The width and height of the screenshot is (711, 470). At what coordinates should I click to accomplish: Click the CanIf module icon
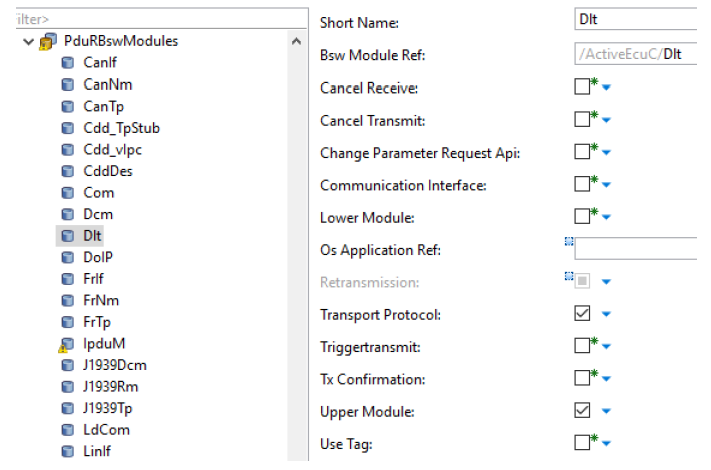(x=68, y=63)
